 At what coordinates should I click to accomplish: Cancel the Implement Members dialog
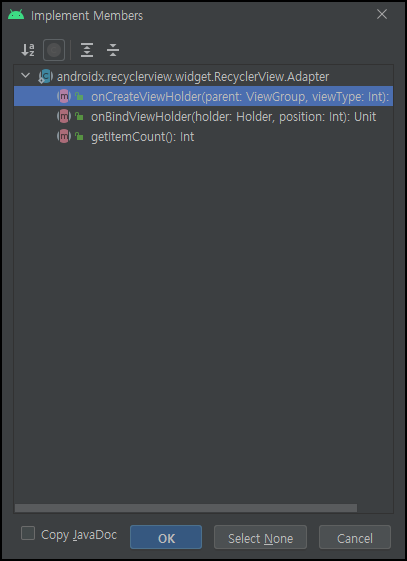pyautogui.click(x=355, y=537)
